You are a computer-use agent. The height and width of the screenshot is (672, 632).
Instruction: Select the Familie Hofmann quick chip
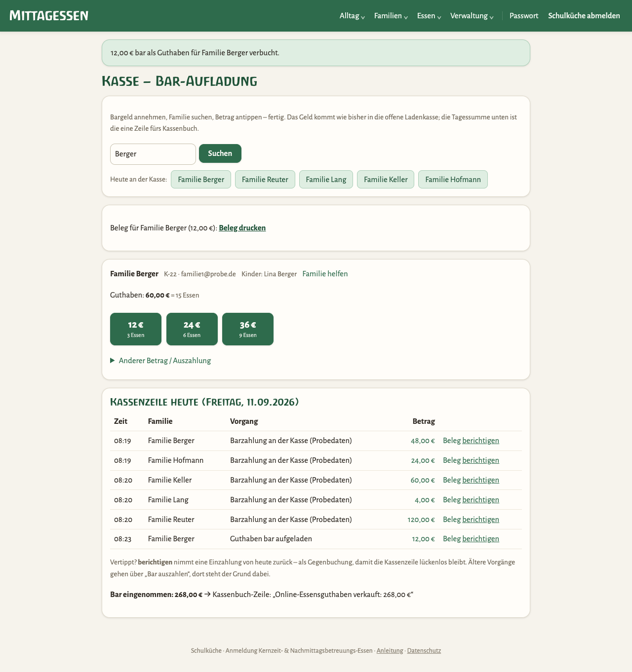coord(453,179)
